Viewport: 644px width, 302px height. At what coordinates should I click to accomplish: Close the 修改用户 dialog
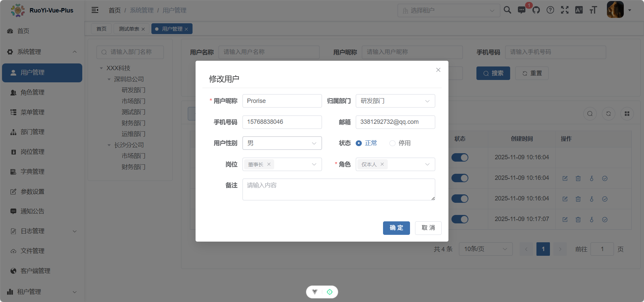click(438, 70)
